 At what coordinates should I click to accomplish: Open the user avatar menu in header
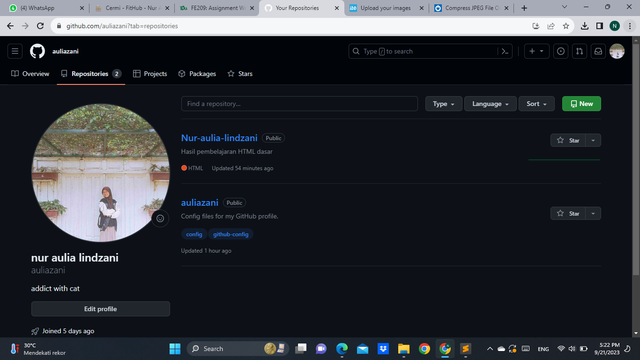(617, 51)
